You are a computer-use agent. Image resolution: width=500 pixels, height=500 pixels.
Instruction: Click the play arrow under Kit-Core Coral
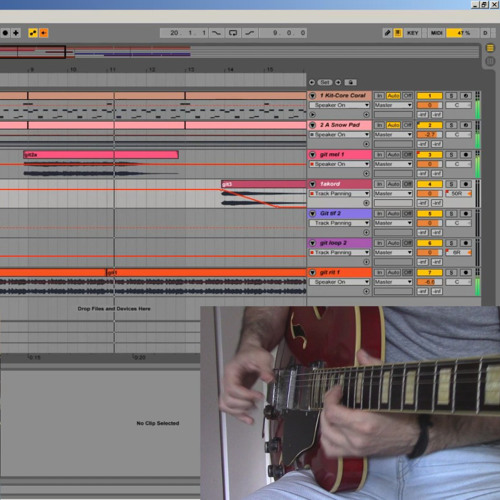(312, 115)
